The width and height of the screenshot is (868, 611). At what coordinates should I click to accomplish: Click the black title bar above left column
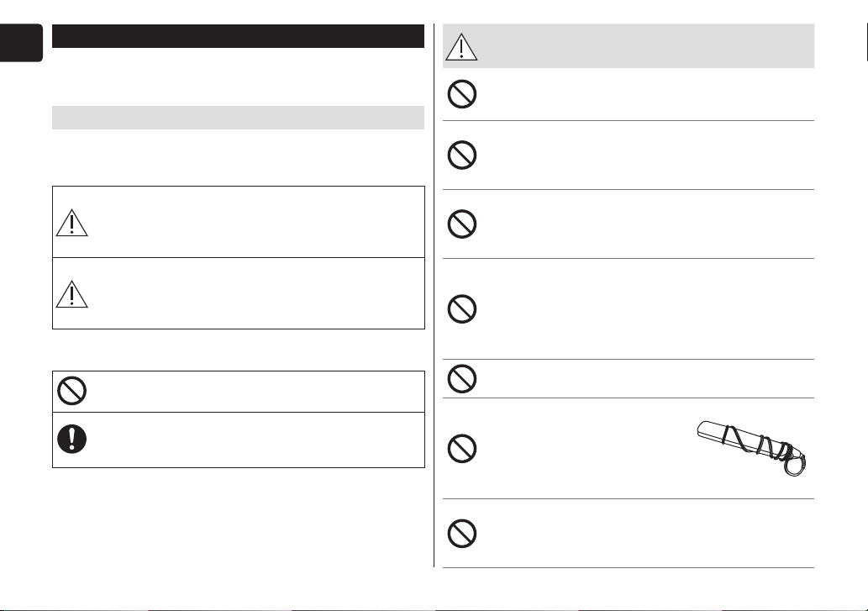click(x=238, y=36)
